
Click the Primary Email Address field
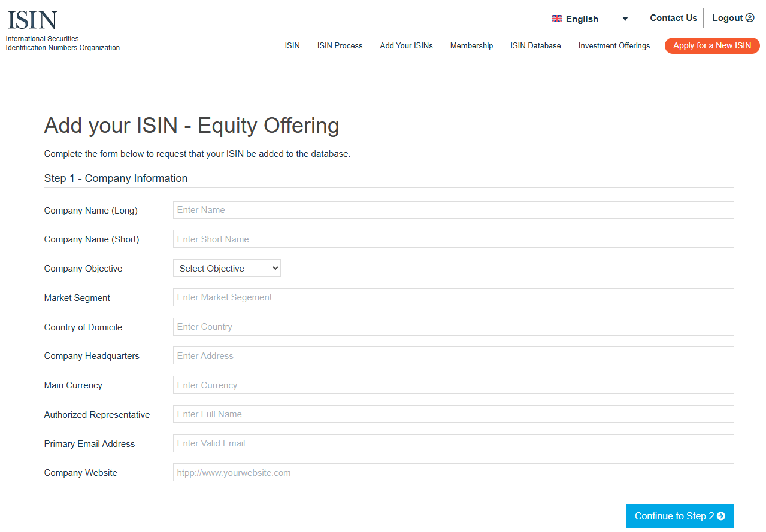pyautogui.click(x=453, y=443)
